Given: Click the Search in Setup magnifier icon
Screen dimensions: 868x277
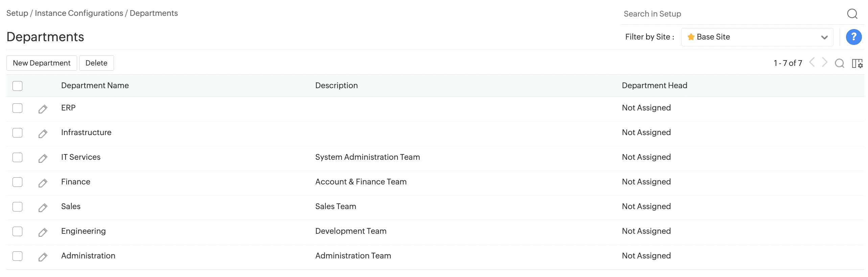Looking at the screenshot, I should (x=852, y=14).
